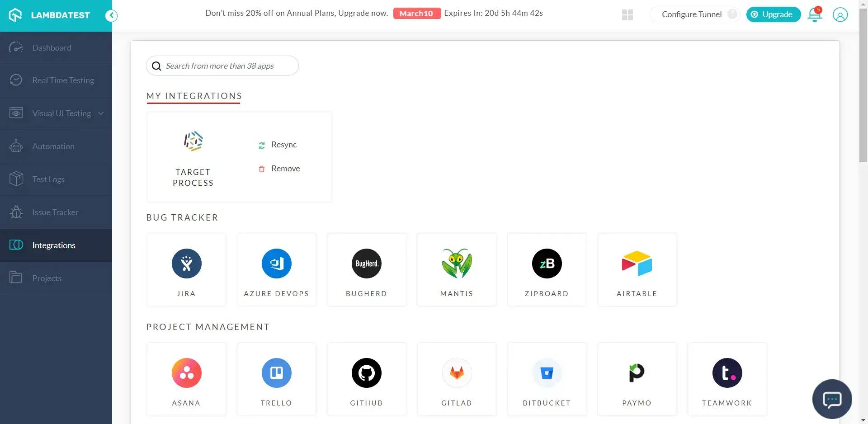The height and width of the screenshot is (424, 868).
Task: Choose the Trello integration icon
Action: pos(276,373)
